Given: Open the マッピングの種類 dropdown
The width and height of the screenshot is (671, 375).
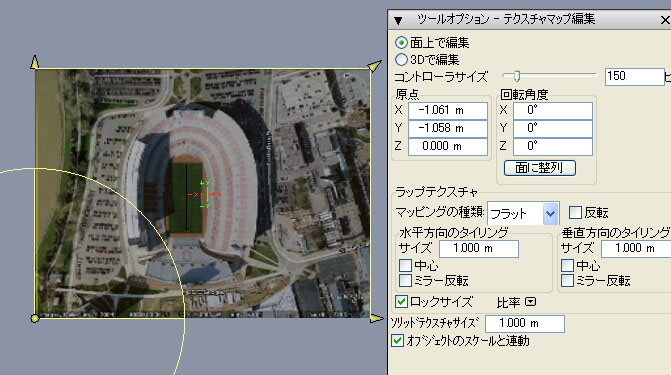Looking at the screenshot, I should [x=550, y=213].
